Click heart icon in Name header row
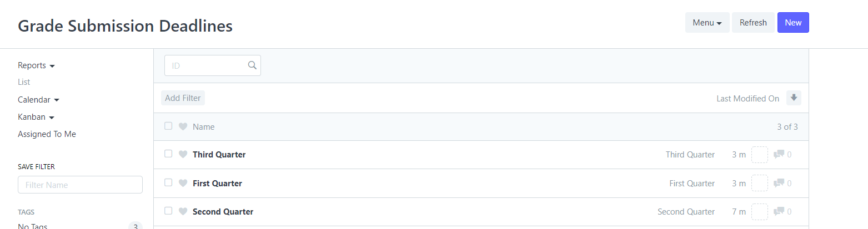 point(183,127)
